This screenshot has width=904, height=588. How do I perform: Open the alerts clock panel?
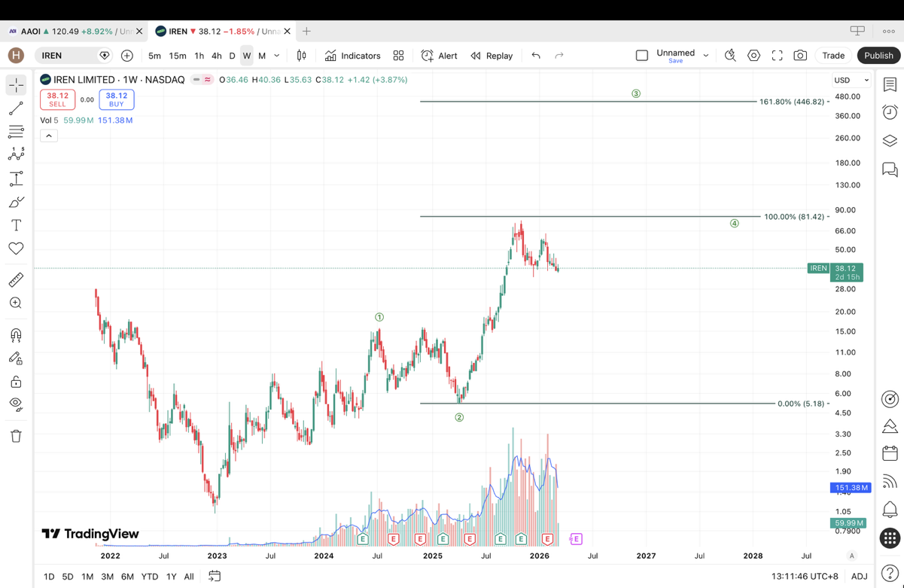click(890, 112)
